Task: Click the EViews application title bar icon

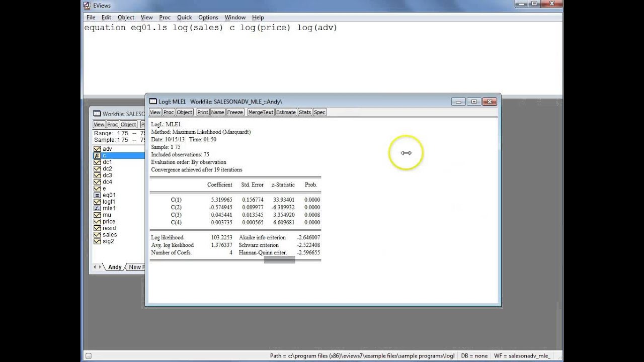Action: [88, 6]
